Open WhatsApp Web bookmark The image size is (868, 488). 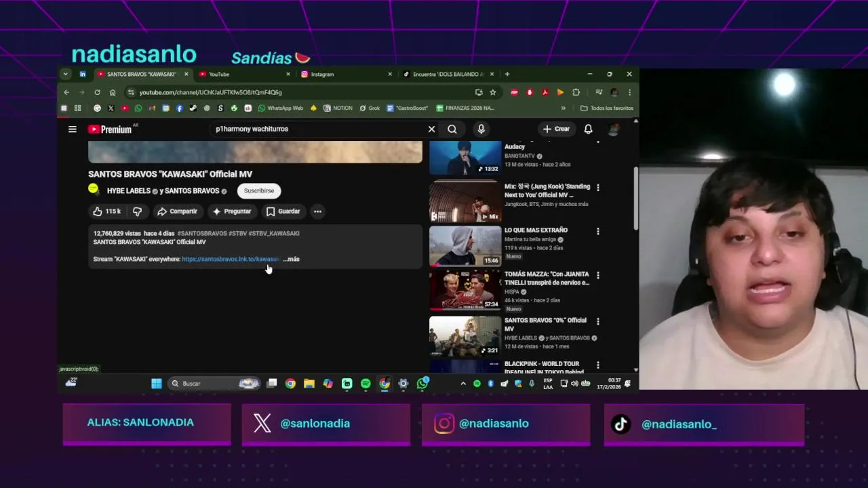pos(280,108)
